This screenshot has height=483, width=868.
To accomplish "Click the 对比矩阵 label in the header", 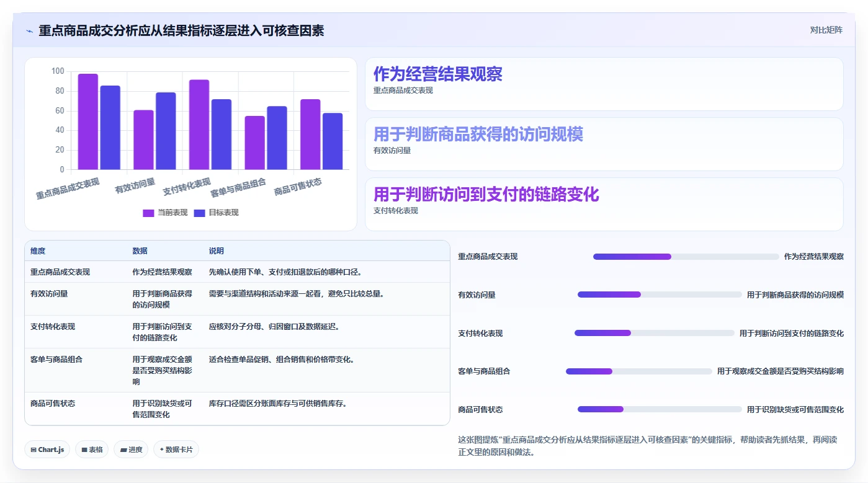I will pyautogui.click(x=826, y=30).
